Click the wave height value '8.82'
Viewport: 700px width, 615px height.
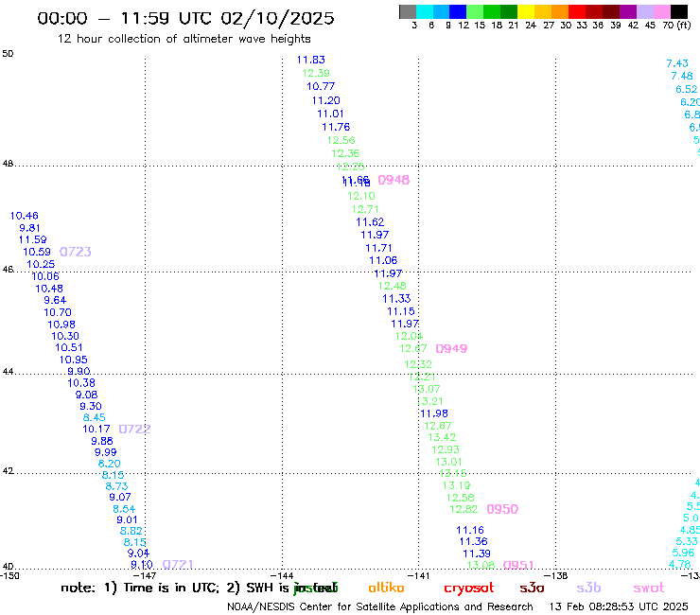(x=131, y=532)
